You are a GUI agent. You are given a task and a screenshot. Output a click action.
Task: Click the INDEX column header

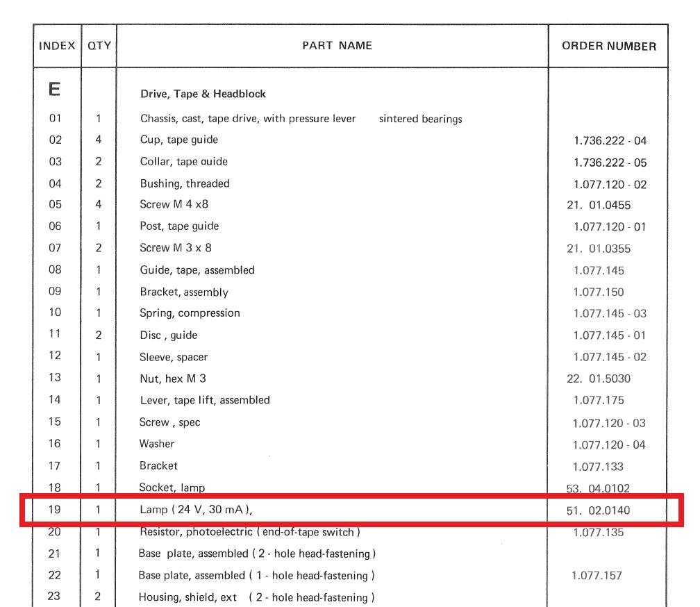coord(57,46)
